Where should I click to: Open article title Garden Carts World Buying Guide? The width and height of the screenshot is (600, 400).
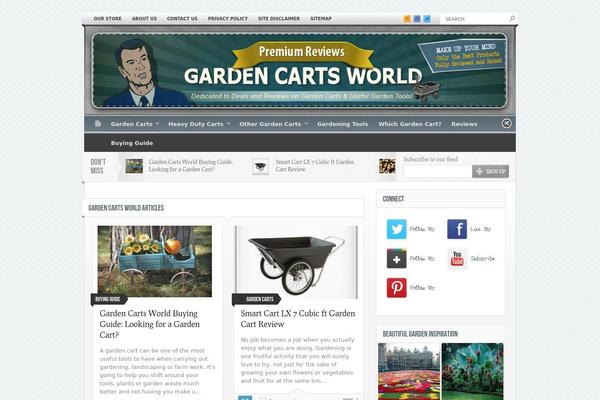tap(152, 324)
